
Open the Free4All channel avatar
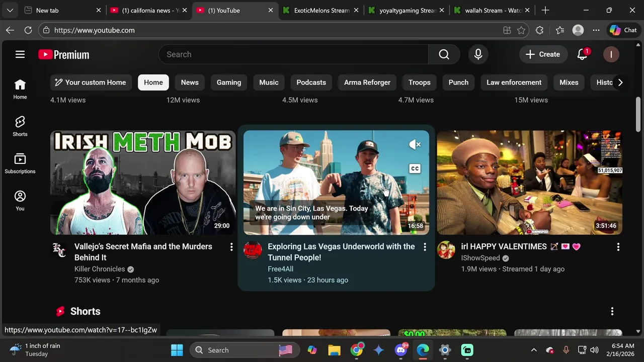coord(253,250)
